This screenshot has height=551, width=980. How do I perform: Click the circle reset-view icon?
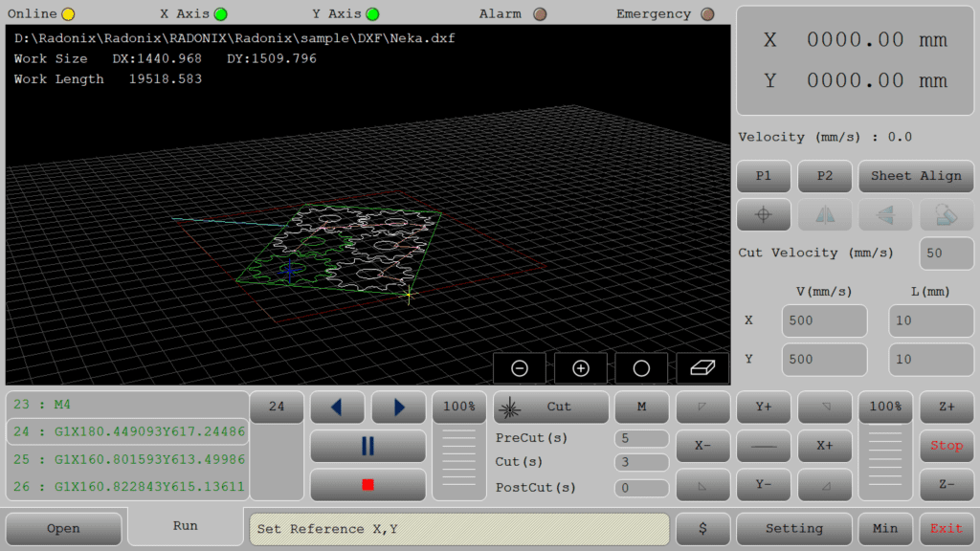[641, 368]
